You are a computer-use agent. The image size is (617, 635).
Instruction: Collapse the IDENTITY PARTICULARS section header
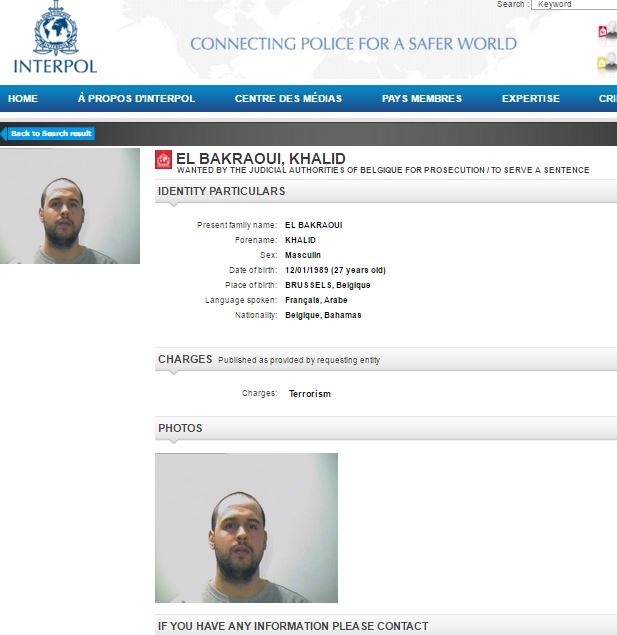click(386, 191)
